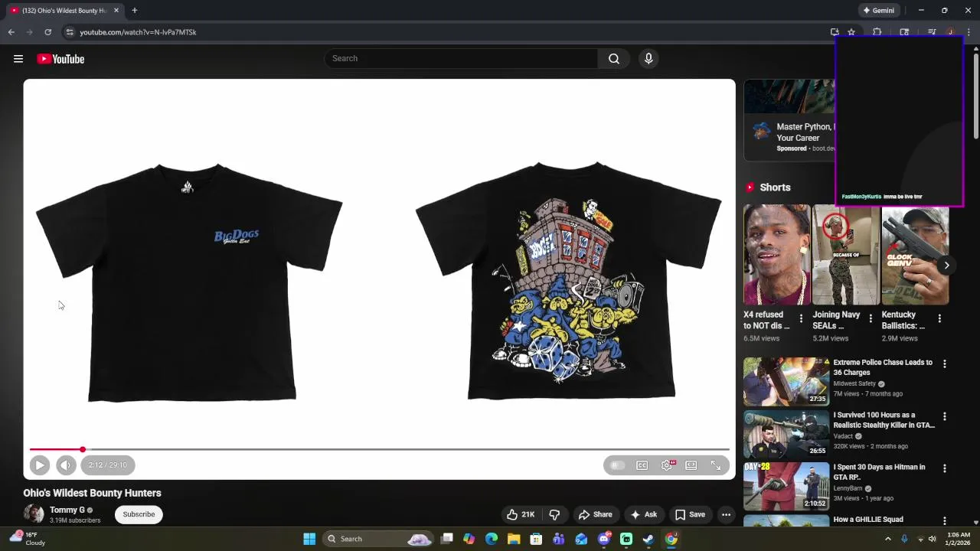Image resolution: width=980 pixels, height=551 pixels.
Task: Open options for the 'X4 refused' Short
Action: point(801,318)
